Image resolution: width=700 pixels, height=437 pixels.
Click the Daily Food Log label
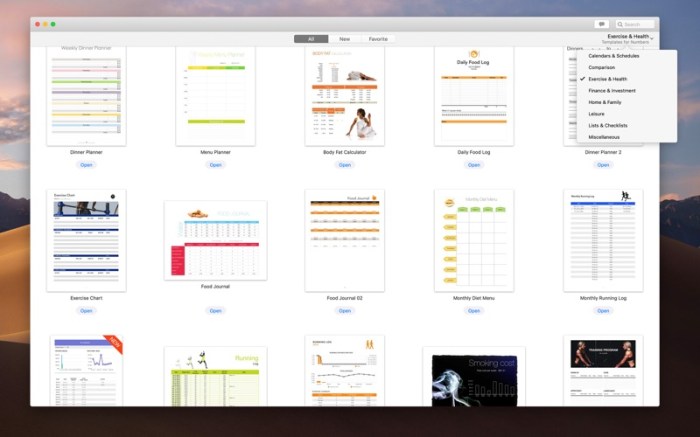tap(474, 152)
